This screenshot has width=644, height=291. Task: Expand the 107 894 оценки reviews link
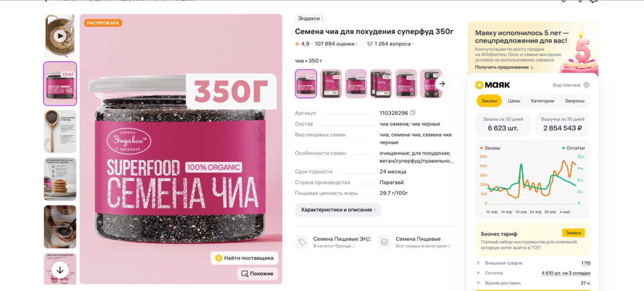pyautogui.click(x=337, y=44)
